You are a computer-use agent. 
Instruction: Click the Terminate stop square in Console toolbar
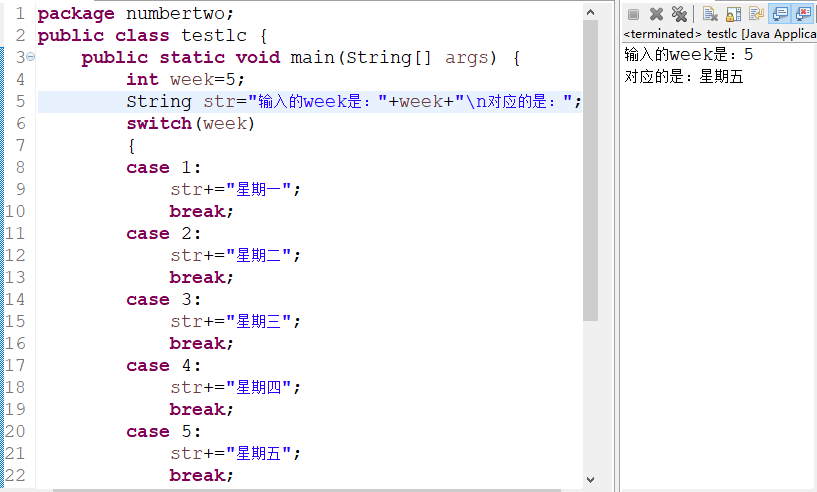[633, 15]
